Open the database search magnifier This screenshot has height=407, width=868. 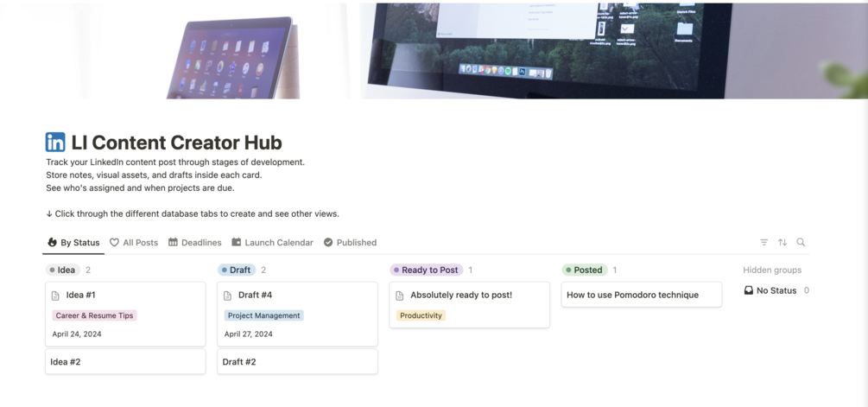pos(801,243)
